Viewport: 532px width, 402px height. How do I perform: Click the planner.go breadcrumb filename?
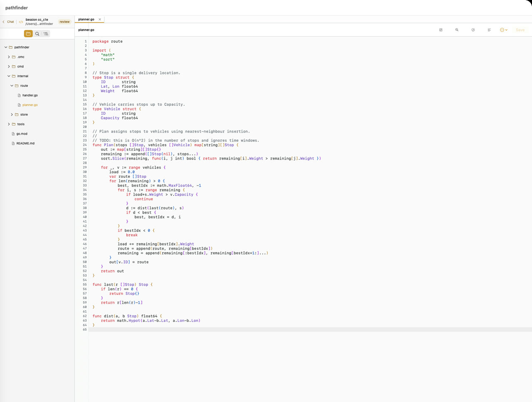[x=86, y=30]
